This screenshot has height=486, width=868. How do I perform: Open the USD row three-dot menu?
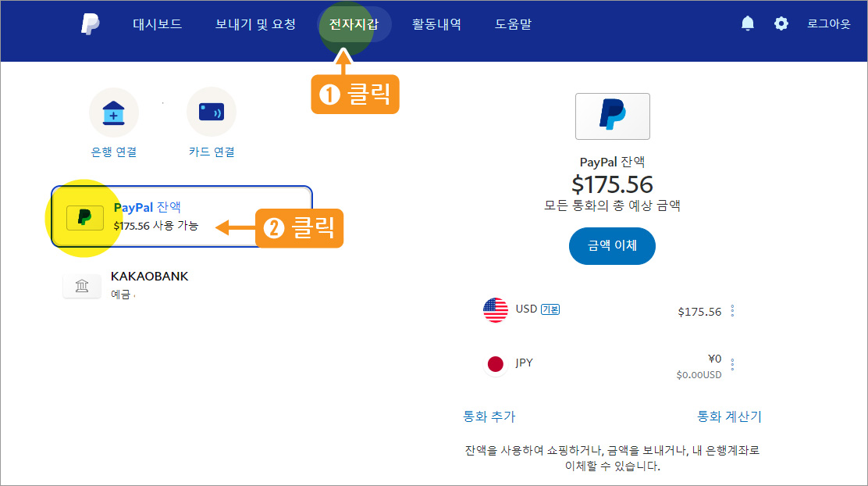(x=732, y=311)
